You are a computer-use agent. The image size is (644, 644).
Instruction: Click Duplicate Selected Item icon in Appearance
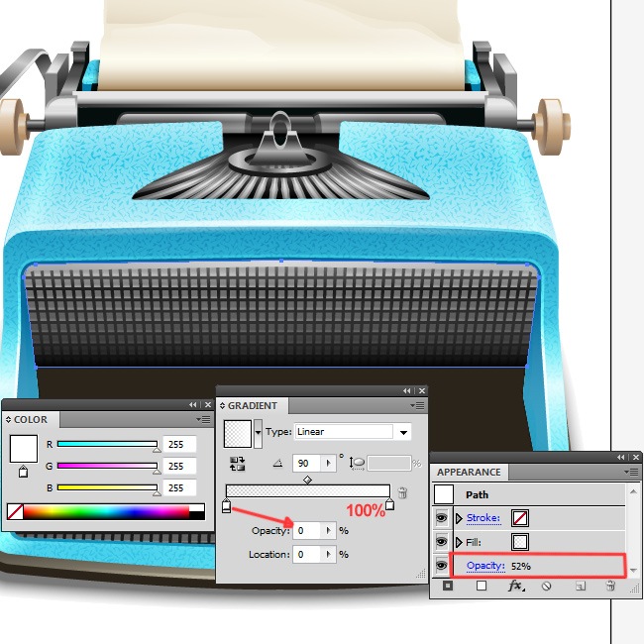pos(580,587)
